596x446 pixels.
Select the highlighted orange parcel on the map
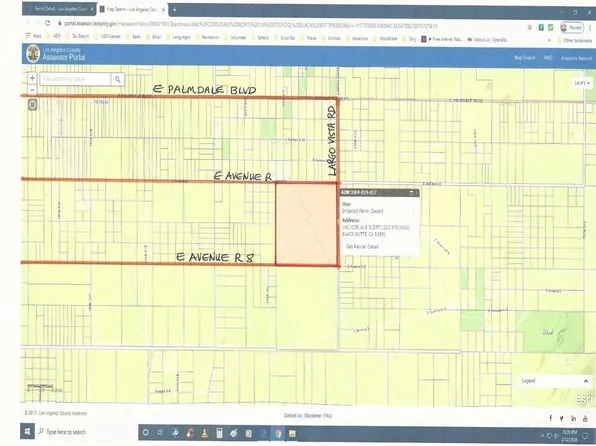coord(306,224)
